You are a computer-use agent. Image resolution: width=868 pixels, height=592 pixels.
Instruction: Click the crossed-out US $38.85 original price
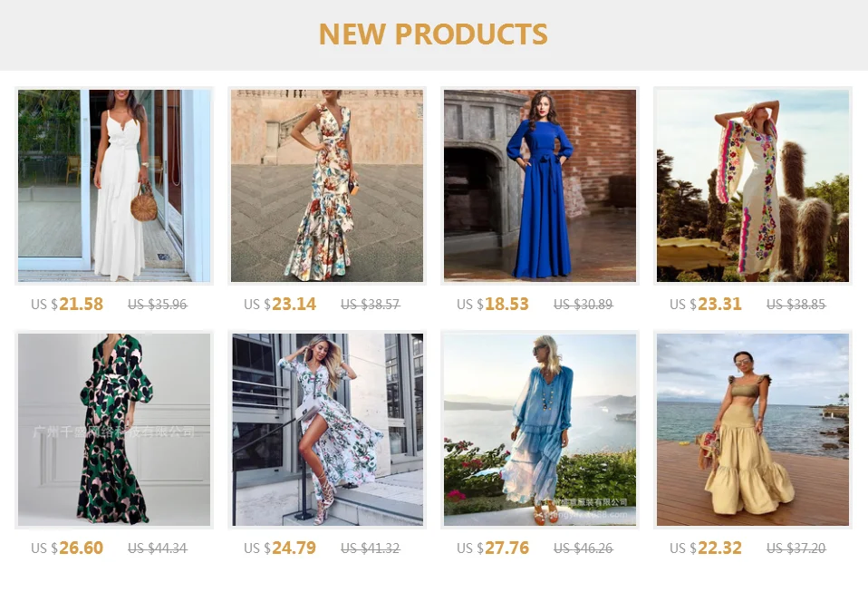coord(796,305)
